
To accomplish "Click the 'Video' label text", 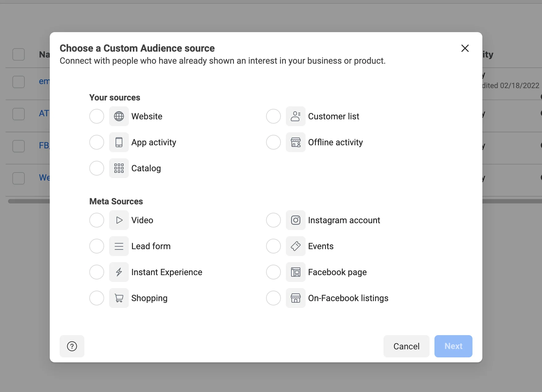I will tap(142, 220).
